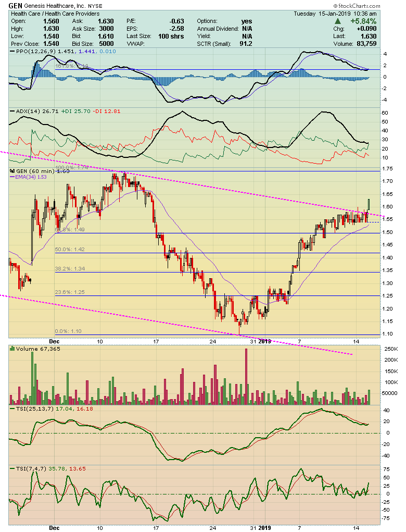Select the GEN ticker symbol in header
This screenshot has height=532, width=406.
tap(15, 5)
